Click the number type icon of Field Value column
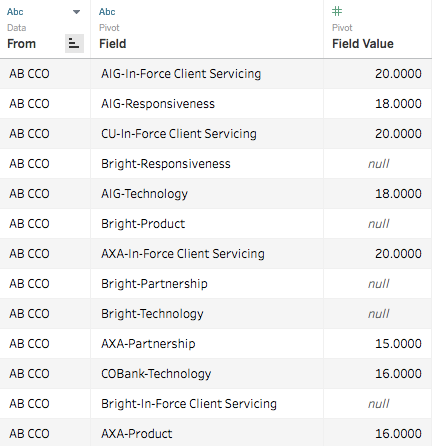Viewport: 432px width, 446px height. 337,11
